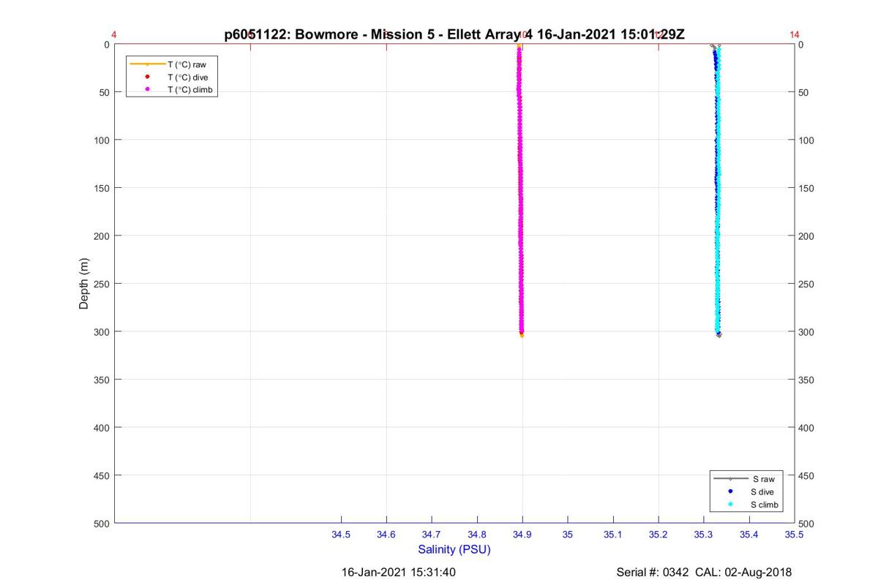Click the 500 depth tick on left axis
878x588 pixels.
click(102, 524)
